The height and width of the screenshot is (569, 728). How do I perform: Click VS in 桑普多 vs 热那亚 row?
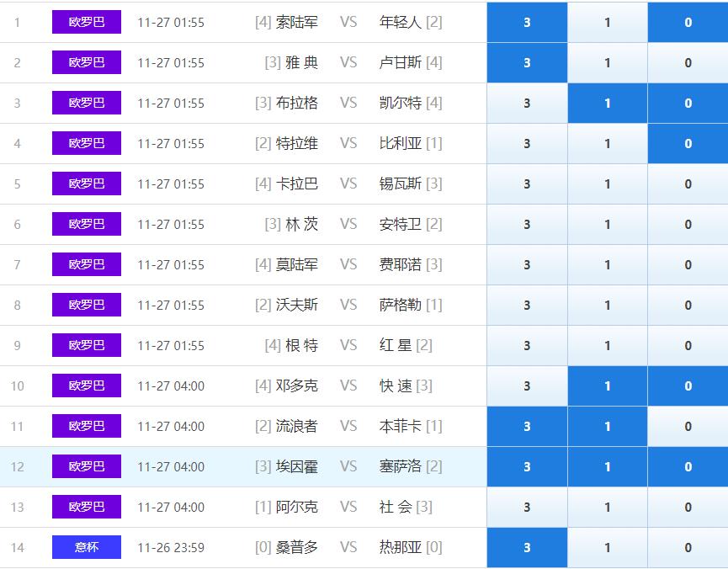348,548
